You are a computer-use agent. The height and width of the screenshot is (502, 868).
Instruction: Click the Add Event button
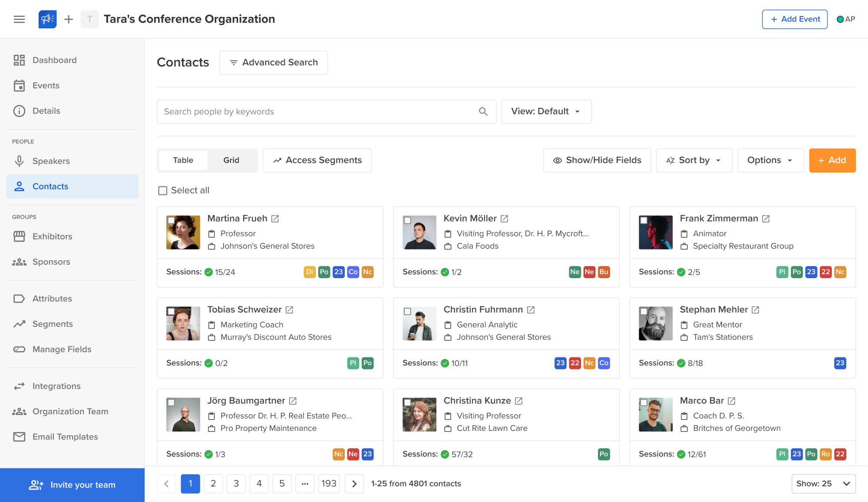click(794, 19)
